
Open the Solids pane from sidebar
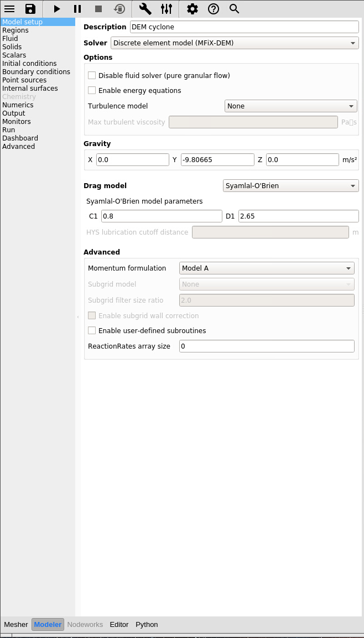12,46
